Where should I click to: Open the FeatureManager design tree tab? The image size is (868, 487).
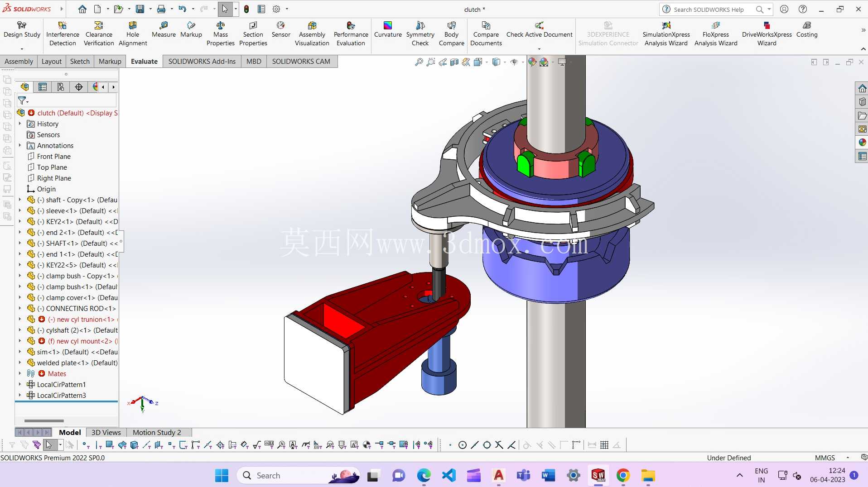click(25, 87)
